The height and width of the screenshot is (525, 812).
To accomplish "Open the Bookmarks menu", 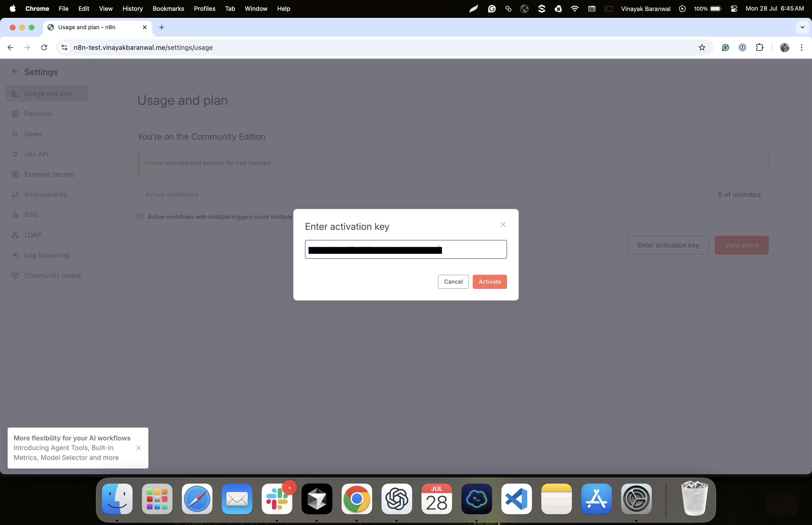I will 168,8.
